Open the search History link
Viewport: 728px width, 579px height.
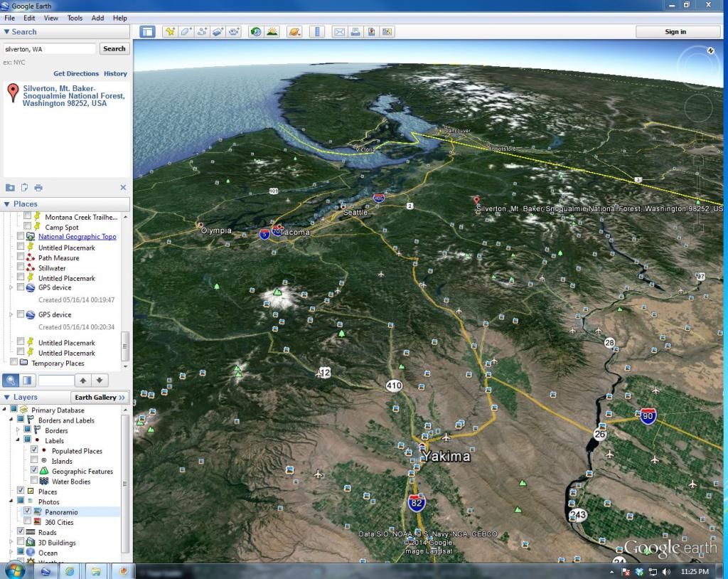point(115,73)
